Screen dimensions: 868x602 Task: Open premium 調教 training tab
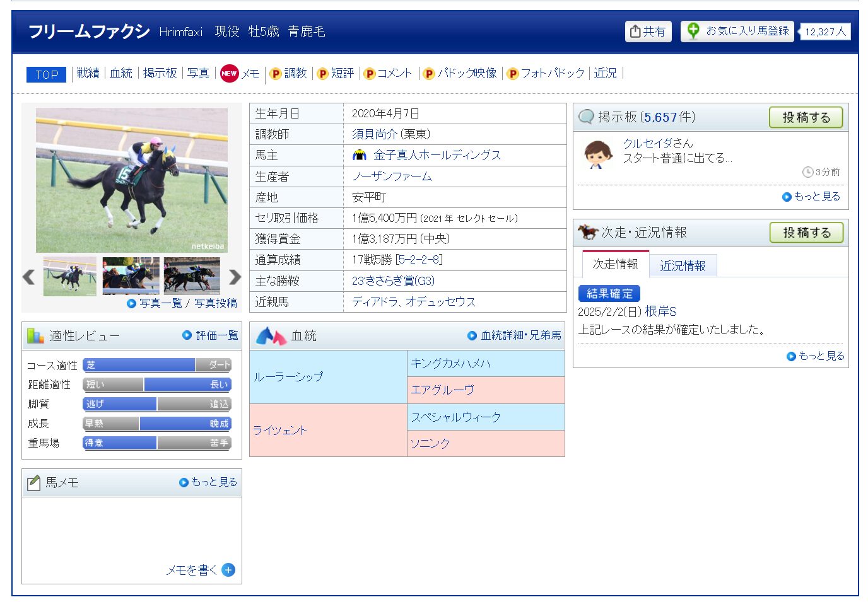coord(288,74)
